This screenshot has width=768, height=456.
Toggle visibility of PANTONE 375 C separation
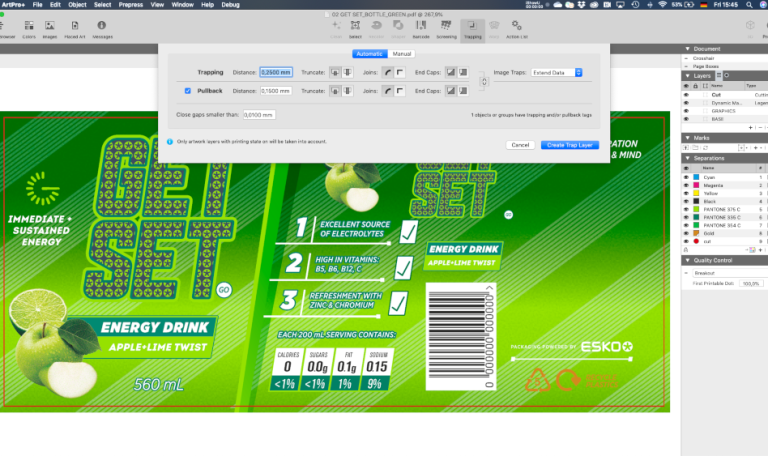686,210
